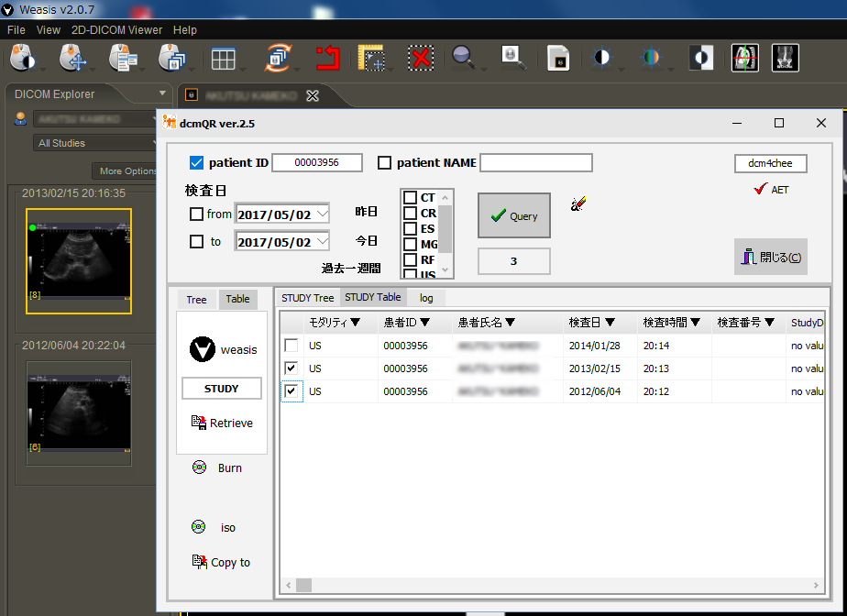Image resolution: width=847 pixels, height=616 pixels.
Task: Select the pan mouse tool icon
Action: [x=73, y=58]
